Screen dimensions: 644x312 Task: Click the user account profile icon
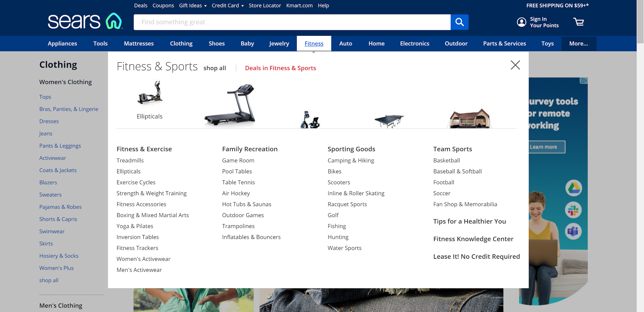pos(521,22)
